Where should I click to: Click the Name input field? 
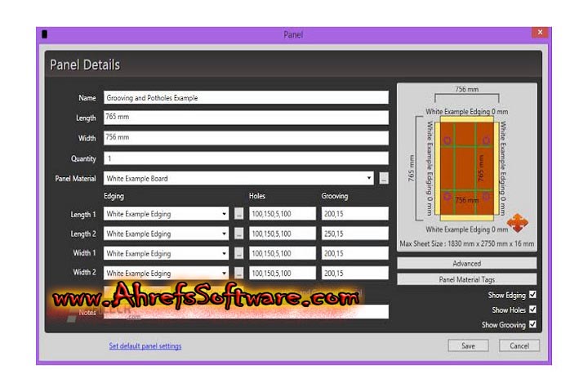pyautogui.click(x=245, y=98)
